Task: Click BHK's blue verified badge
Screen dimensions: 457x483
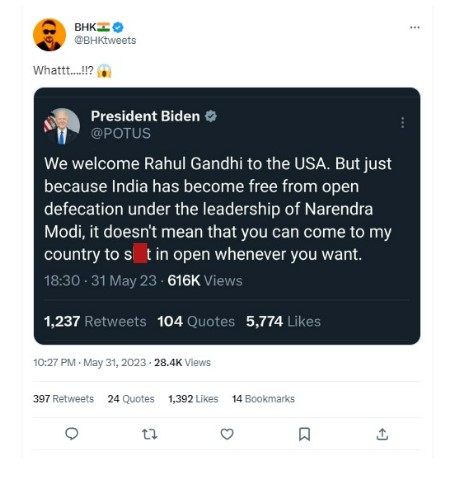Action: [x=118, y=27]
